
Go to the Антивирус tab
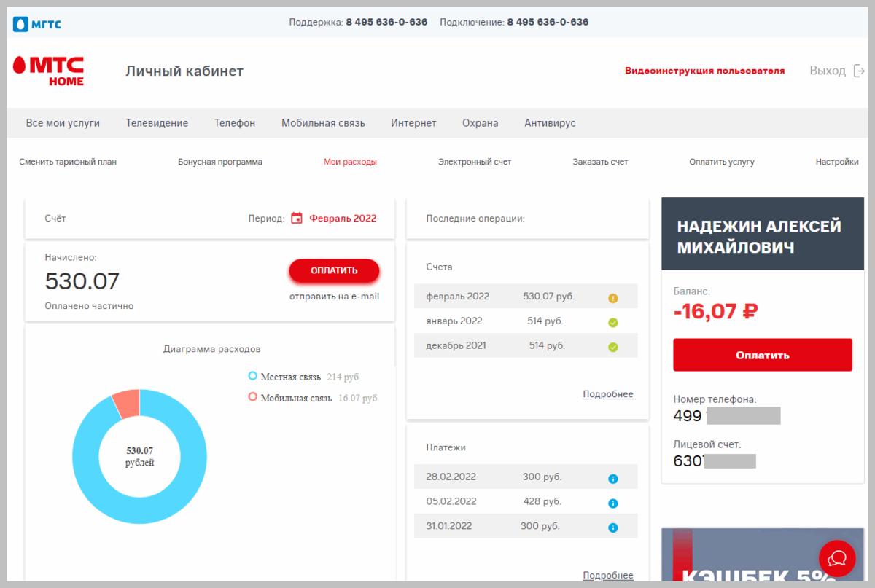click(x=550, y=123)
